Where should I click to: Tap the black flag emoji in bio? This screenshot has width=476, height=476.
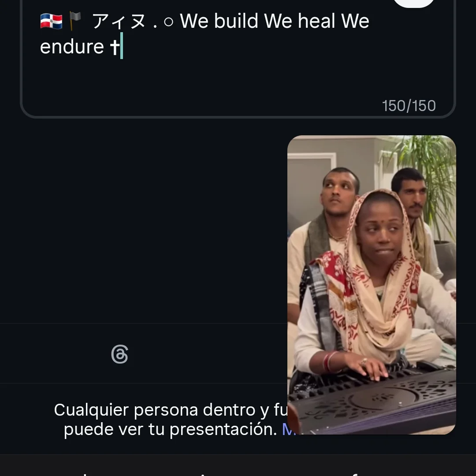click(75, 21)
